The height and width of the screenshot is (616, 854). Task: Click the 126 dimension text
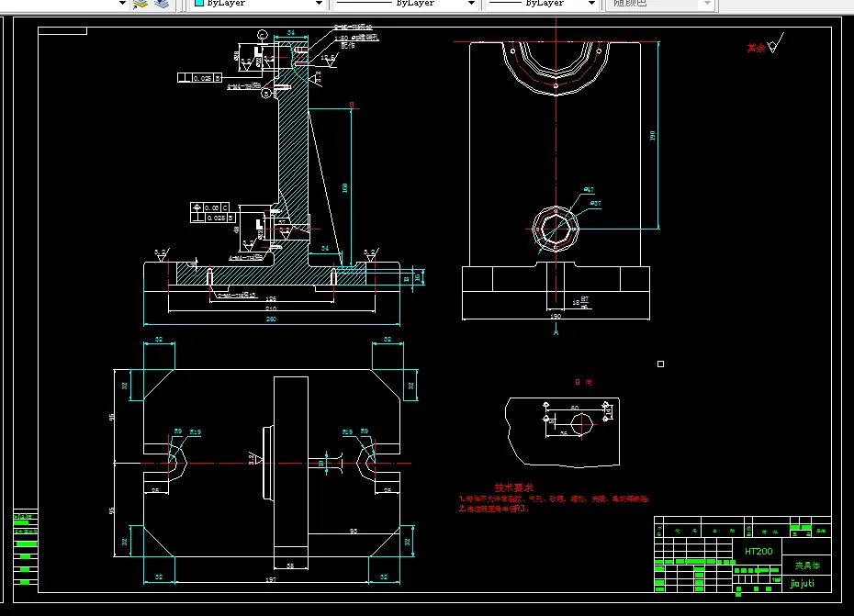point(271,299)
